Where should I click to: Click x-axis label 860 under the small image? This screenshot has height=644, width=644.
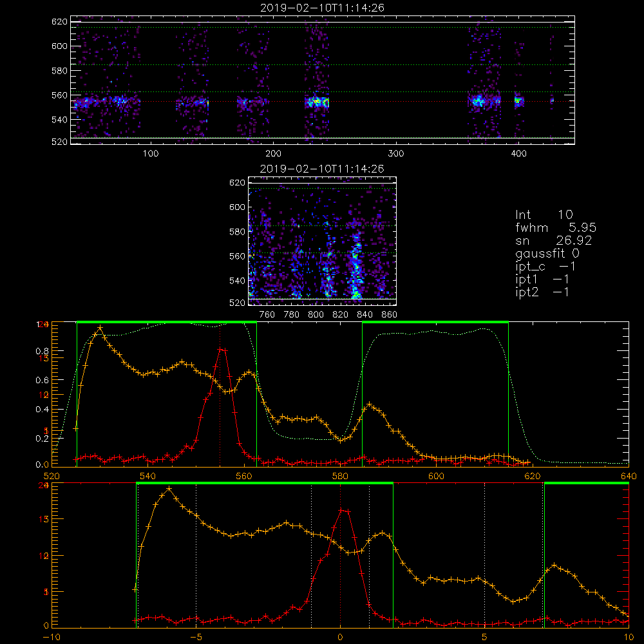(x=390, y=315)
